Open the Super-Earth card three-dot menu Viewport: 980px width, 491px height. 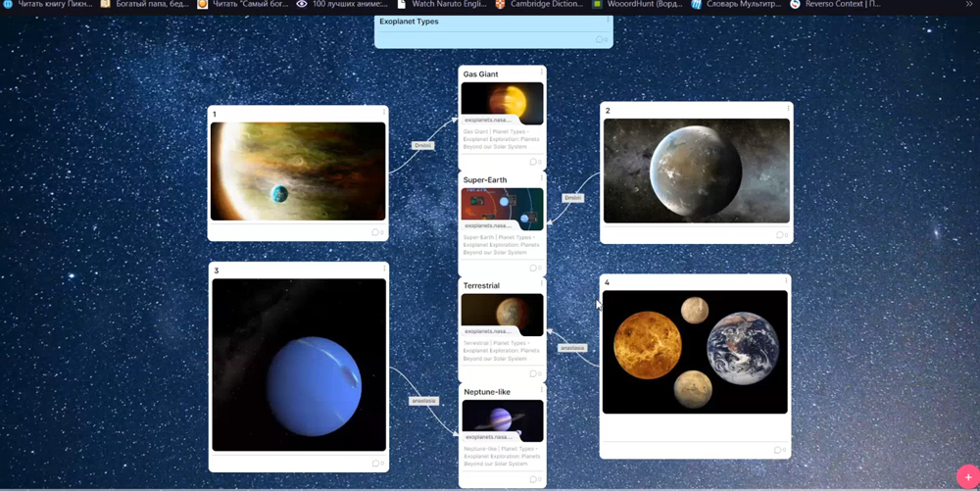pyautogui.click(x=541, y=178)
